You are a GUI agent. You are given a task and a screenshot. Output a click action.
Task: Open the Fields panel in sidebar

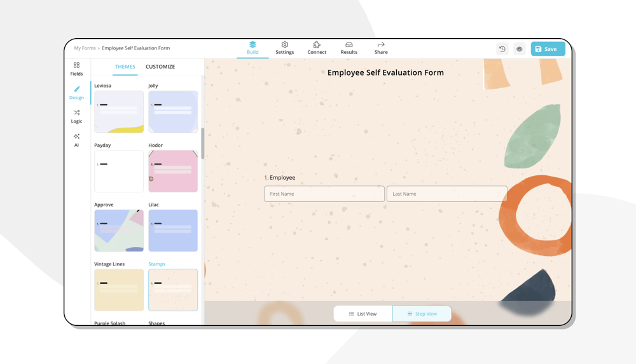[x=76, y=69]
